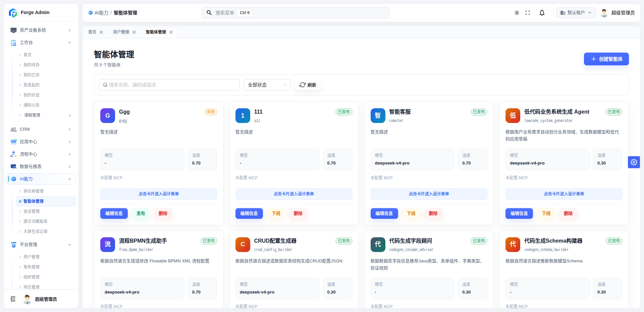Expand the 数据与报表 menu
This screenshot has width=644, height=312.
tap(69, 167)
